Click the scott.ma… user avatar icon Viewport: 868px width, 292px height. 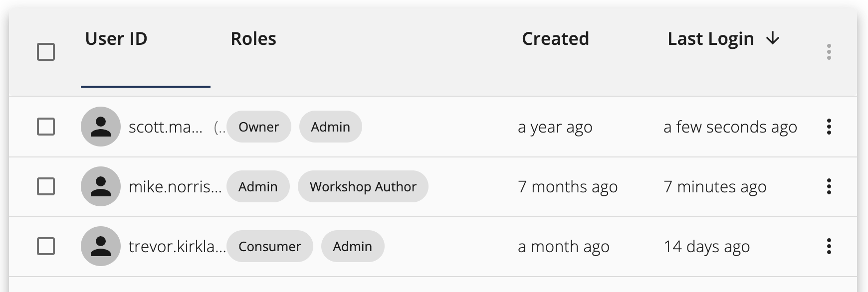click(101, 127)
